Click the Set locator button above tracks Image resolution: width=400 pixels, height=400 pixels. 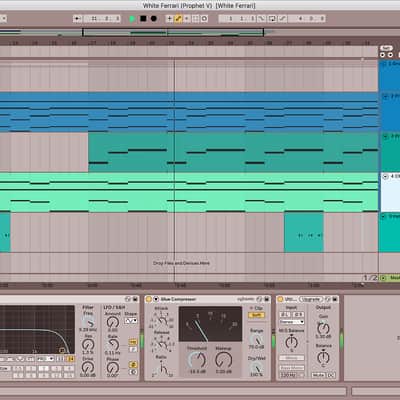(x=386, y=48)
